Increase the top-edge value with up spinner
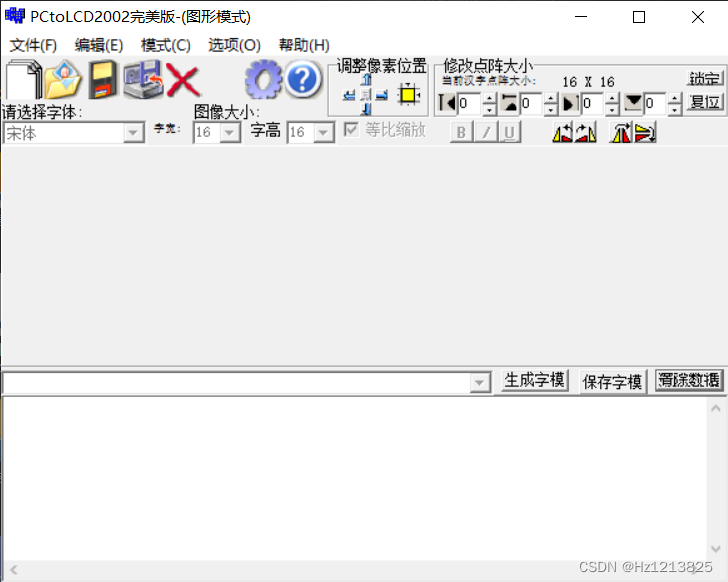Screen dimensions: 728x582 point(550,98)
